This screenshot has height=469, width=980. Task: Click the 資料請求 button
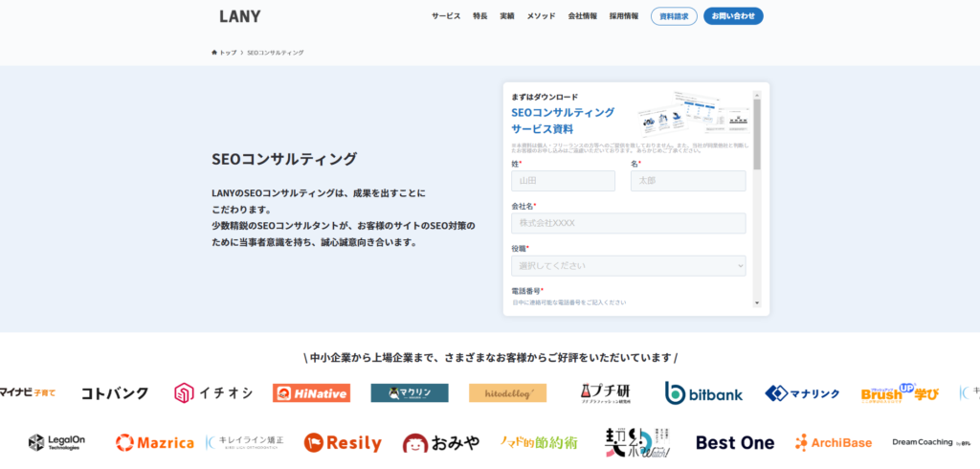click(674, 16)
